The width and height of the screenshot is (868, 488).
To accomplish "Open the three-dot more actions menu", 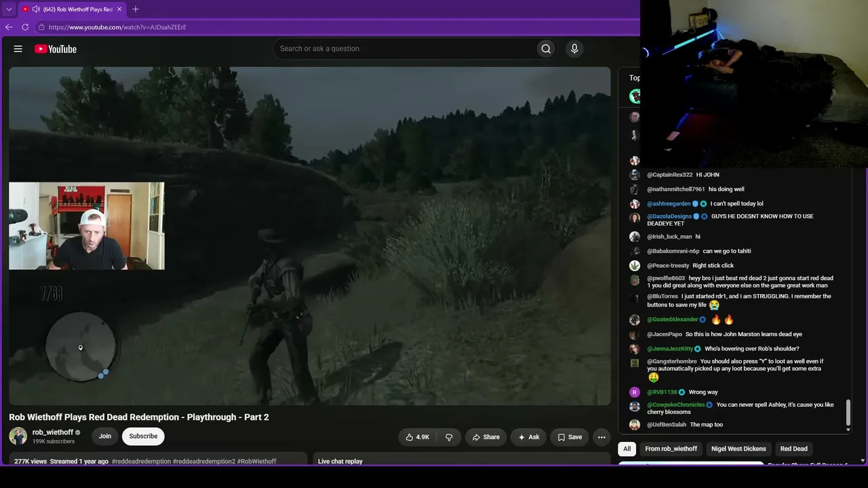I will pyautogui.click(x=601, y=437).
